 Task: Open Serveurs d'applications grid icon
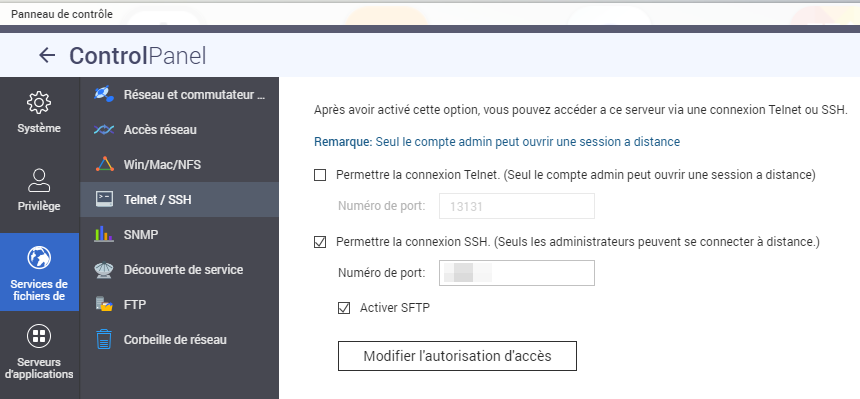[39, 336]
